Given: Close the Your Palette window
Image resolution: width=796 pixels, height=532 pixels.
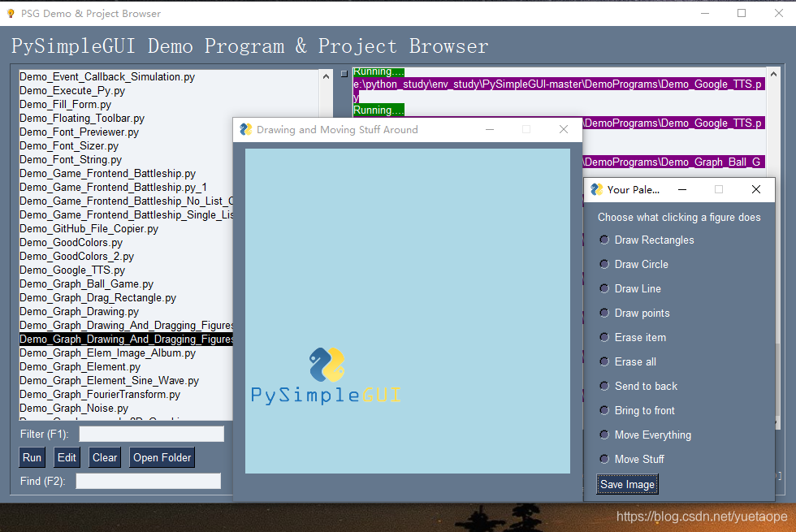Looking at the screenshot, I should tap(756, 189).
